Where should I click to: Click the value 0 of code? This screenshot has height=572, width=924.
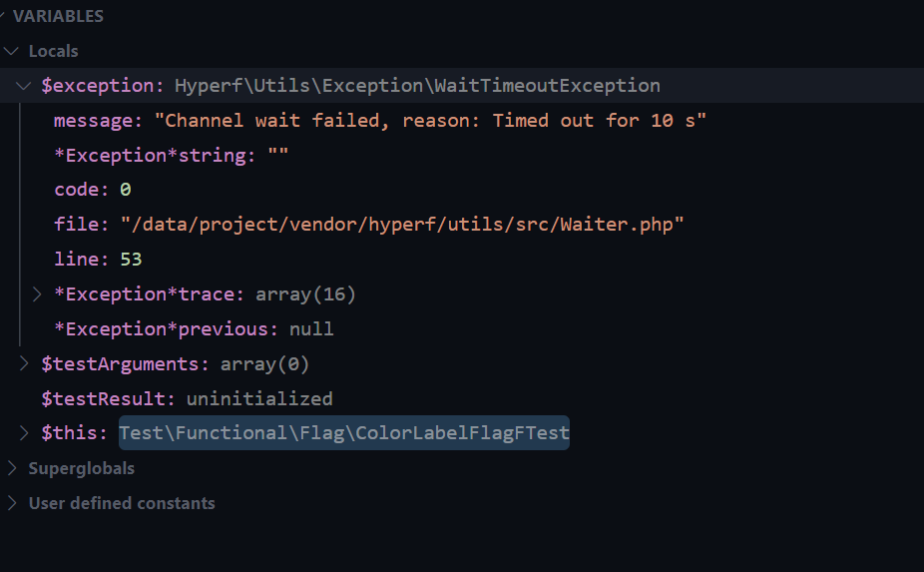click(x=126, y=190)
